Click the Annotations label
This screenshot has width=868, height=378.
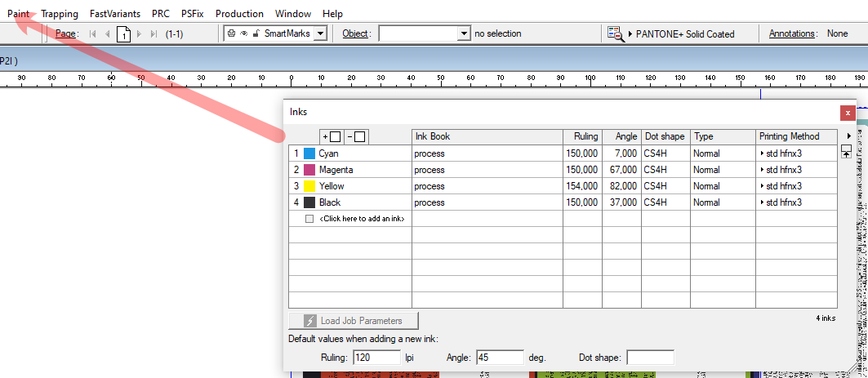793,33
